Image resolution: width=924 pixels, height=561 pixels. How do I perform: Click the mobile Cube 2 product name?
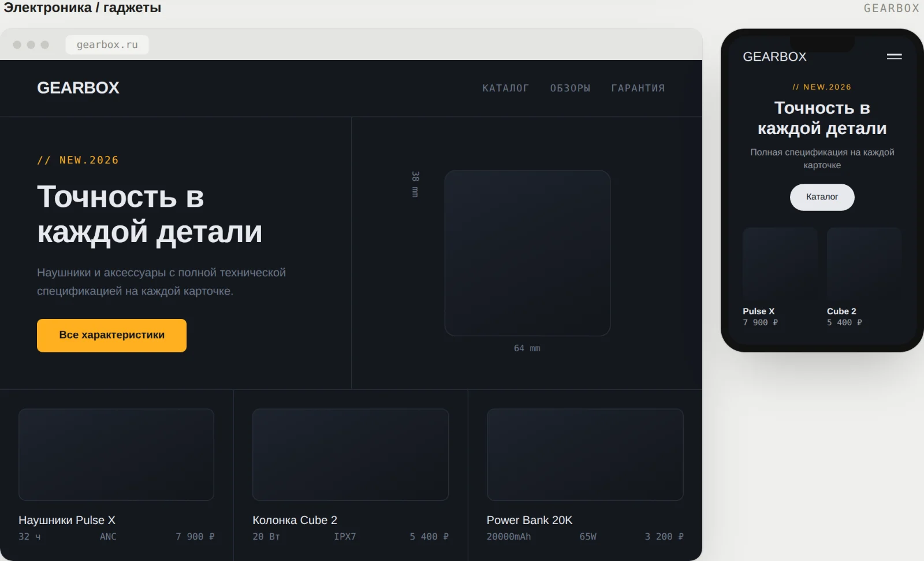point(841,311)
